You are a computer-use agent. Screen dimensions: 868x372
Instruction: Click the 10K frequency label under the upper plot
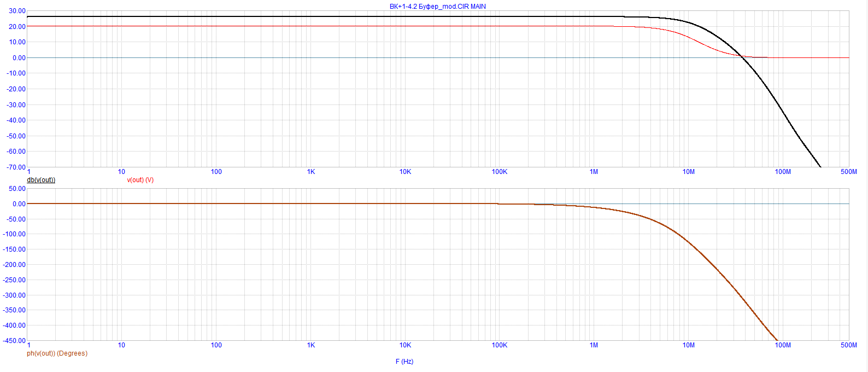coord(405,172)
